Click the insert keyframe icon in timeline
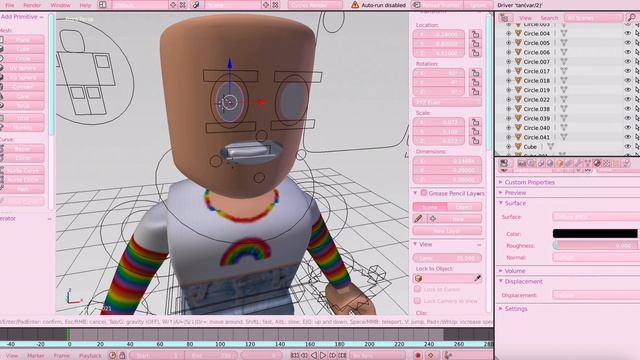This screenshot has width=640, height=360. coord(430,356)
